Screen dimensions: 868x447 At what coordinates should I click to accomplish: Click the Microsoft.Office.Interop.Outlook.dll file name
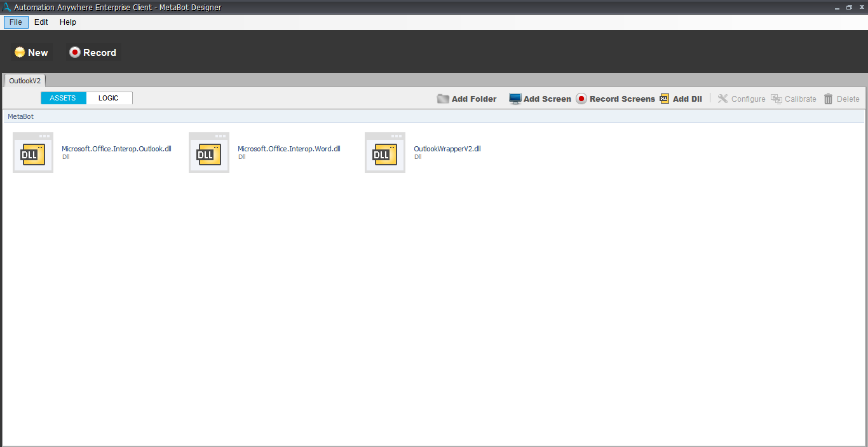(x=116, y=149)
